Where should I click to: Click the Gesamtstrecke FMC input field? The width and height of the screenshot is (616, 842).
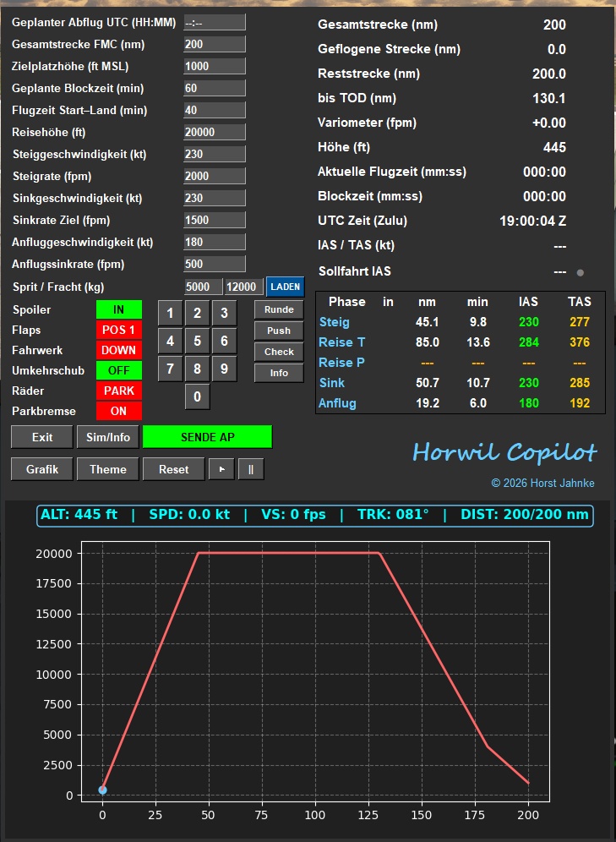click(214, 44)
